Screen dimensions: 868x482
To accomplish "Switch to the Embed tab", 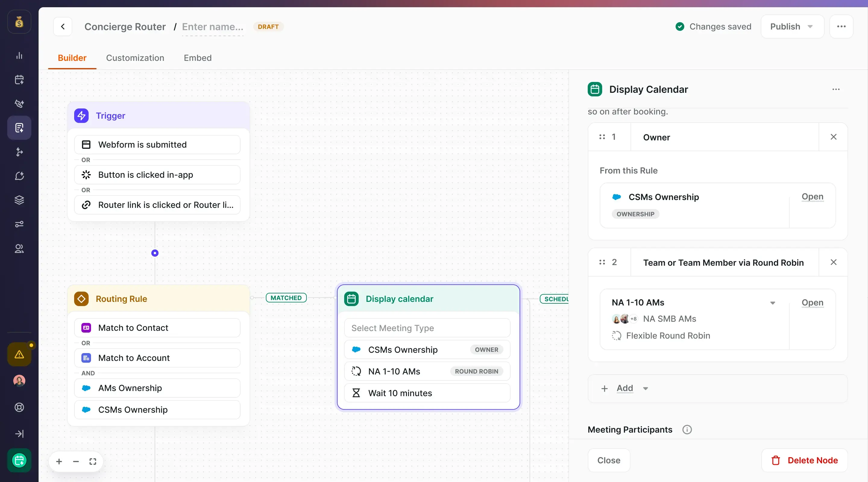I will pyautogui.click(x=197, y=58).
